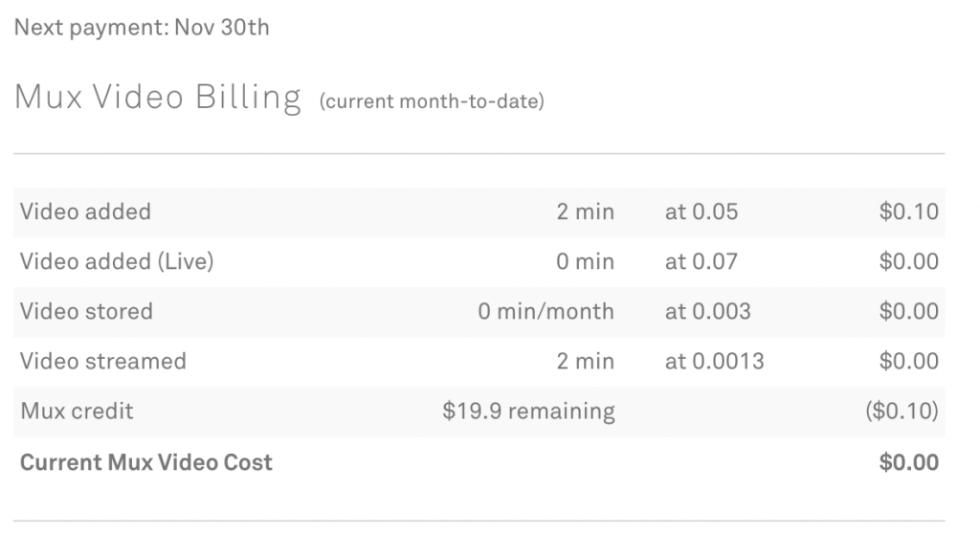The image size is (980, 535).
Task: Click the $19.9 remaining credit value
Action: (x=528, y=412)
